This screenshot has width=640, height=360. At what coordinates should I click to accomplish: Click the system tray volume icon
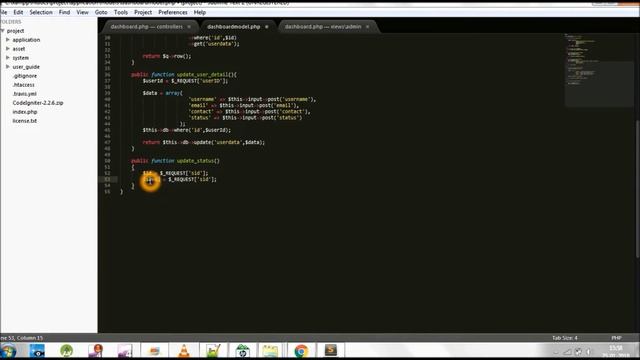[x=588, y=351]
